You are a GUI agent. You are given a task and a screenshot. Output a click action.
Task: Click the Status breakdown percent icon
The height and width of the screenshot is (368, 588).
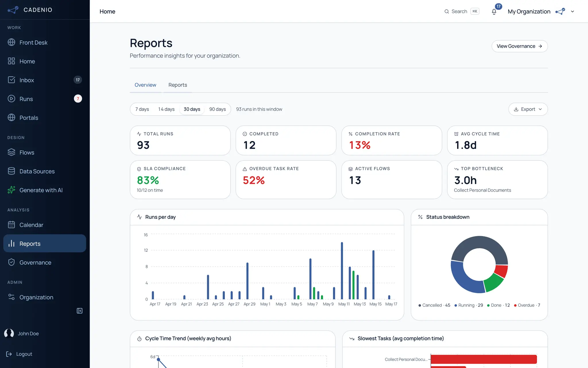click(x=420, y=217)
